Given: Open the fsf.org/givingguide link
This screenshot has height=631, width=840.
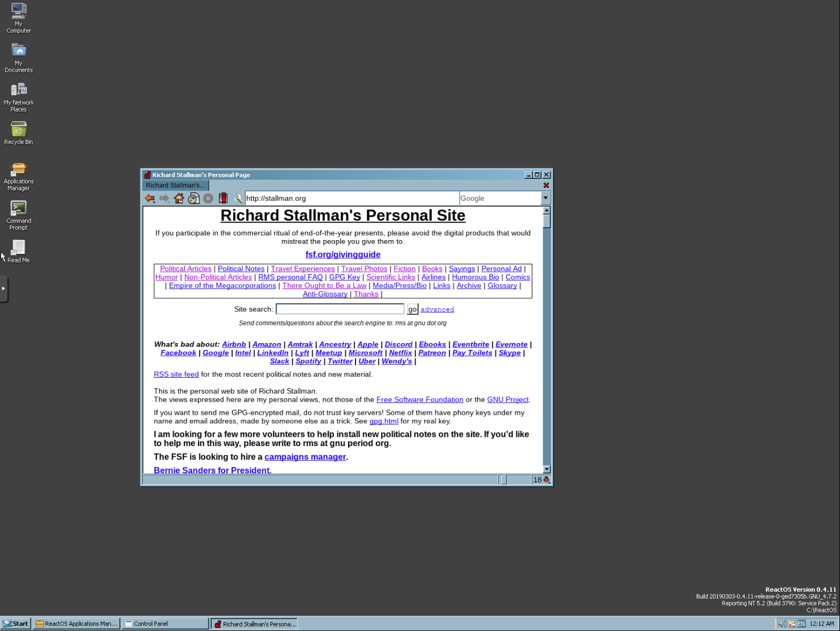Looking at the screenshot, I should [343, 254].
